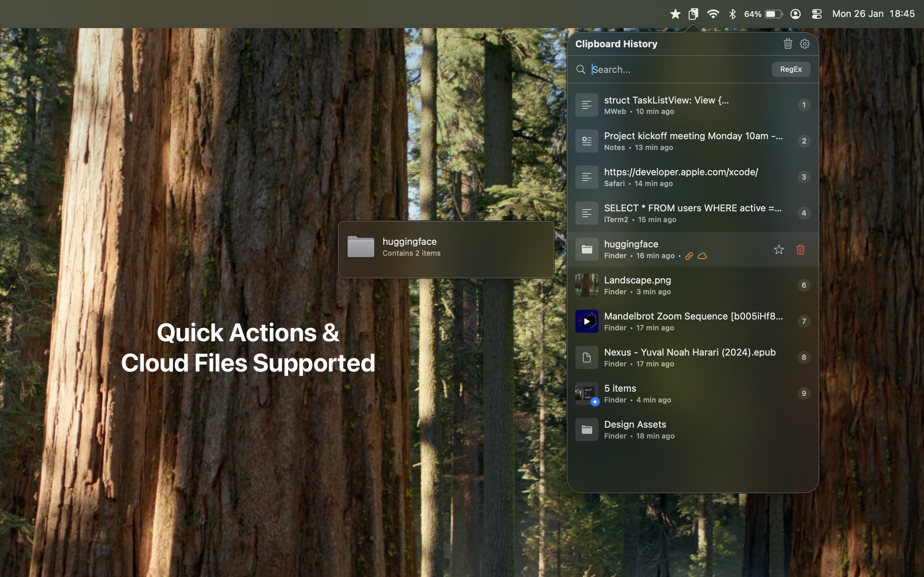Enable RegEx search mode
The height and width of the screenshot is (577, 924).
click(x=790, y=69)
